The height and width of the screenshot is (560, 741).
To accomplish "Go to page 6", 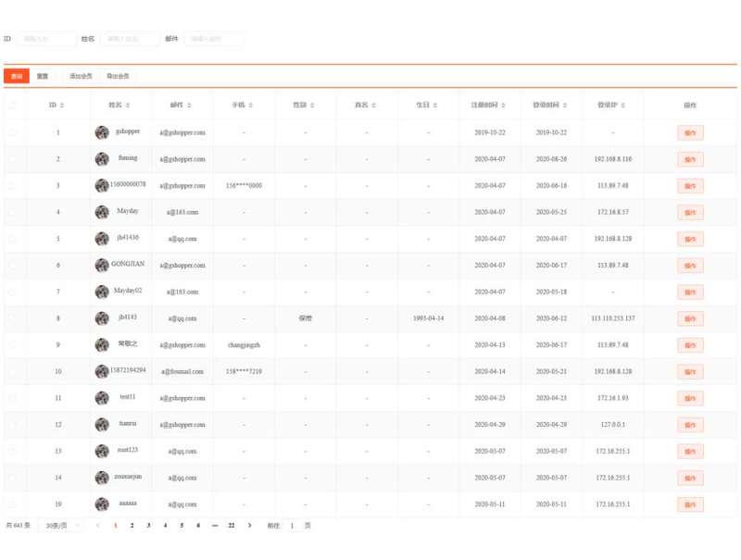I will [x=198, y=526].
